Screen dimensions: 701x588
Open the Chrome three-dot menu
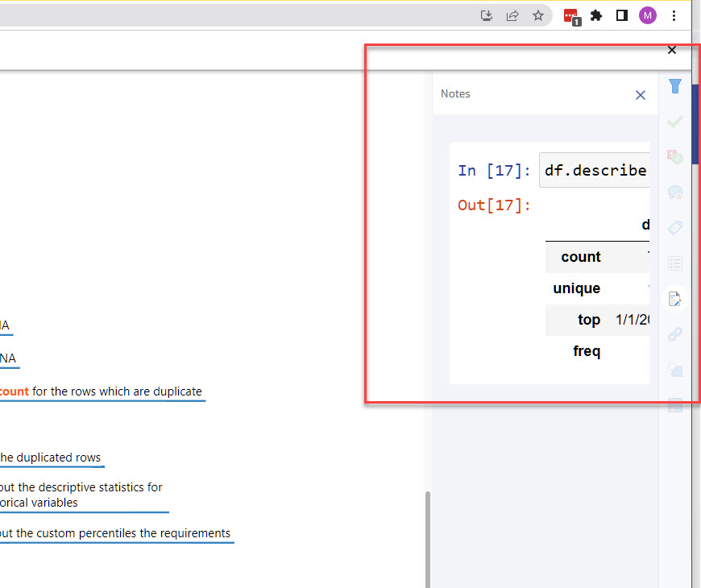click(x=674, y=15)
